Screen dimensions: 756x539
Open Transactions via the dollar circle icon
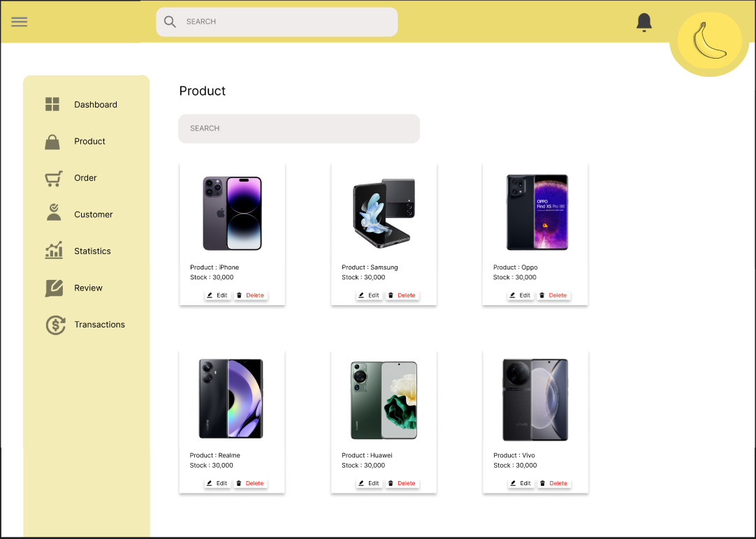[54, 325]
